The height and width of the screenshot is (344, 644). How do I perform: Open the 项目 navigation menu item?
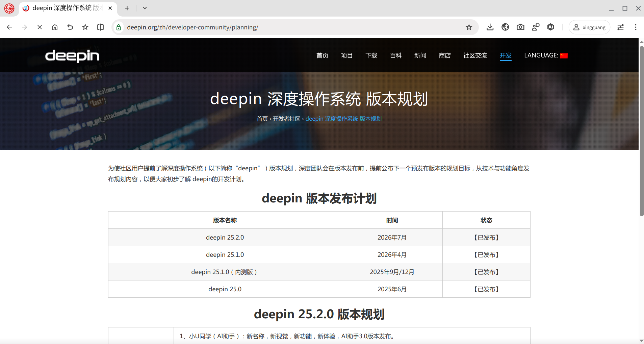click(347, 55)
